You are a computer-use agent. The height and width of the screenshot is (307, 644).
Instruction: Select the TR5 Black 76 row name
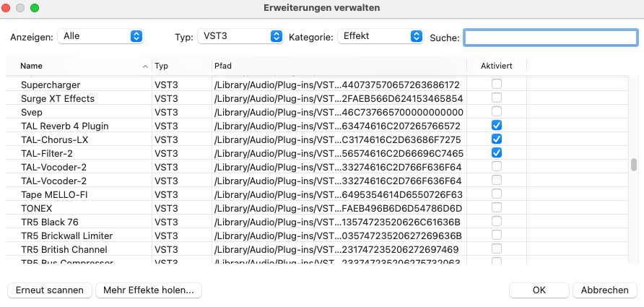50,222
